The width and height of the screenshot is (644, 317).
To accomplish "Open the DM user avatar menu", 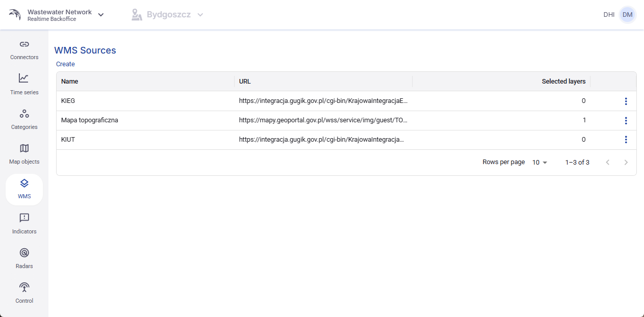I will tap(627, 15).
